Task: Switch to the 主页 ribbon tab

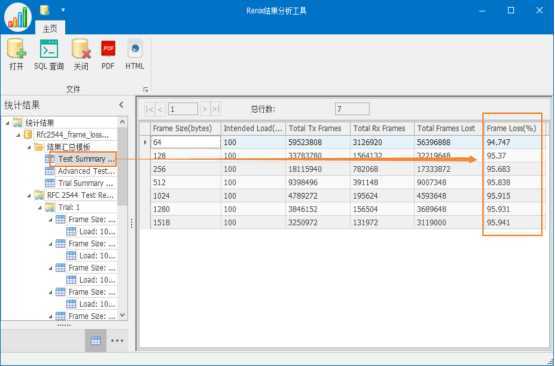Action: click(50, 28)
